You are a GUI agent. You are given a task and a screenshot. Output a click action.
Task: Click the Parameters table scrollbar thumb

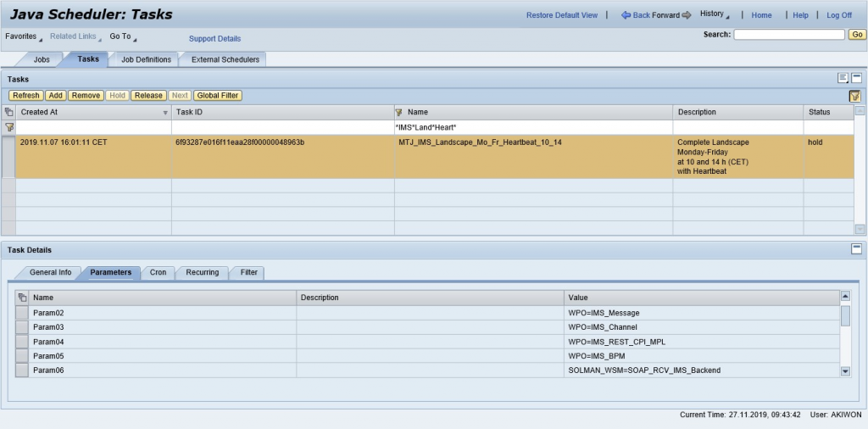pos(845,315)
